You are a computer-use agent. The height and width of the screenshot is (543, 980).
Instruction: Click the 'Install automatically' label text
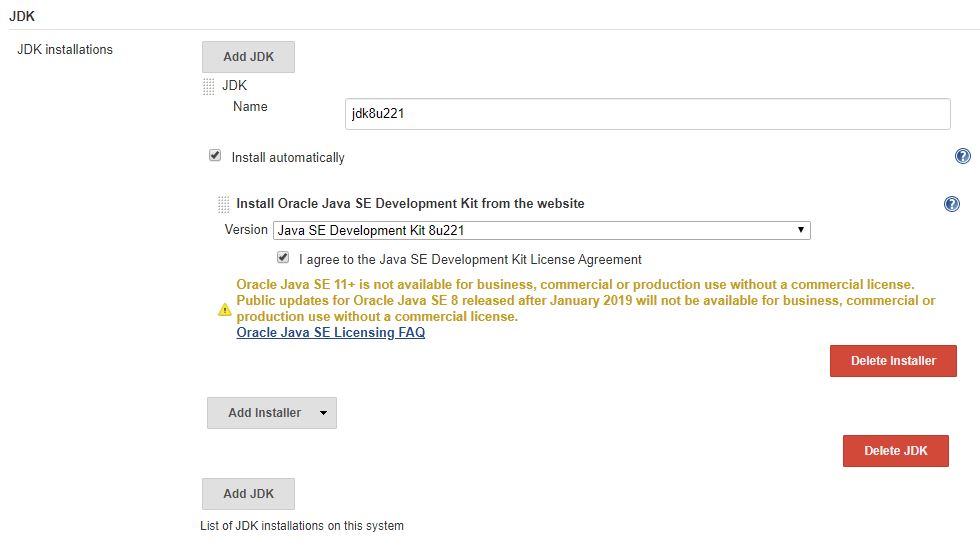coord(288,157)
